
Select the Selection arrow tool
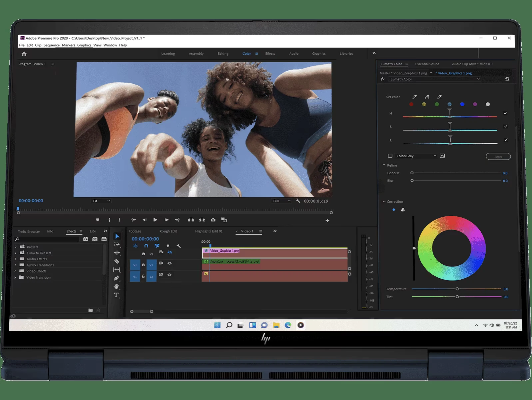tap(117, 236)
